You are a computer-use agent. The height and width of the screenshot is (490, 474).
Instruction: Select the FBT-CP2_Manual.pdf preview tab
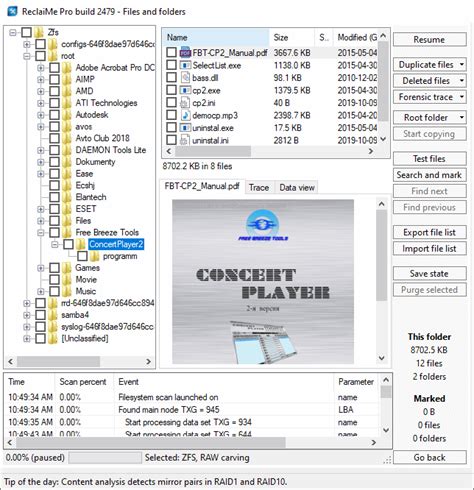pyautogui.click(x=202, y=186)
